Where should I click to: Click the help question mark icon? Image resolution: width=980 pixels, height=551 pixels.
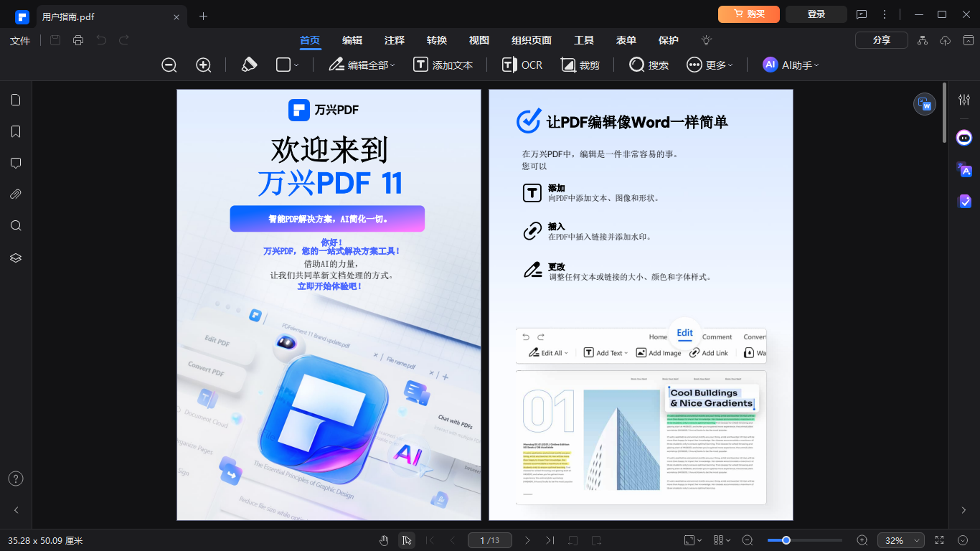(x=16, y=479)
